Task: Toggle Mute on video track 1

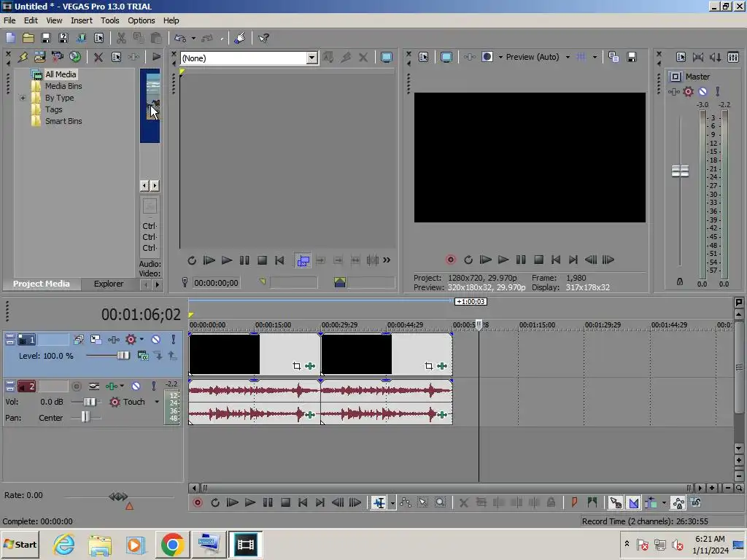Action: 156,340
